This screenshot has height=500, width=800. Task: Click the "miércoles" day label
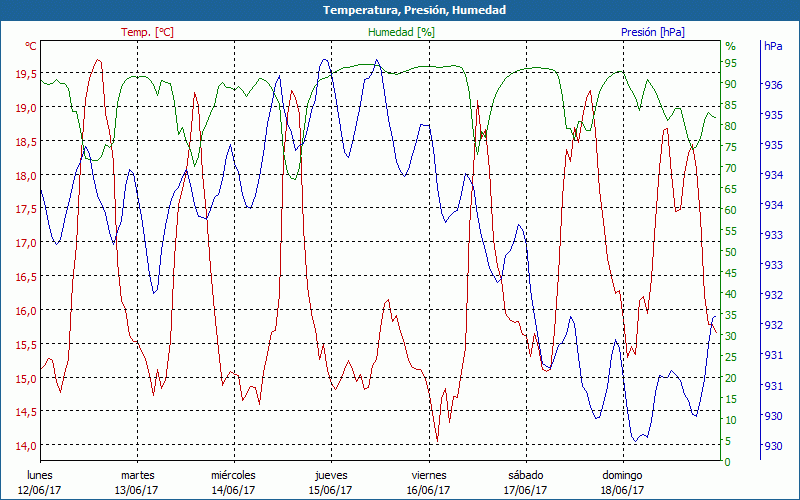[x=234, y=475]
